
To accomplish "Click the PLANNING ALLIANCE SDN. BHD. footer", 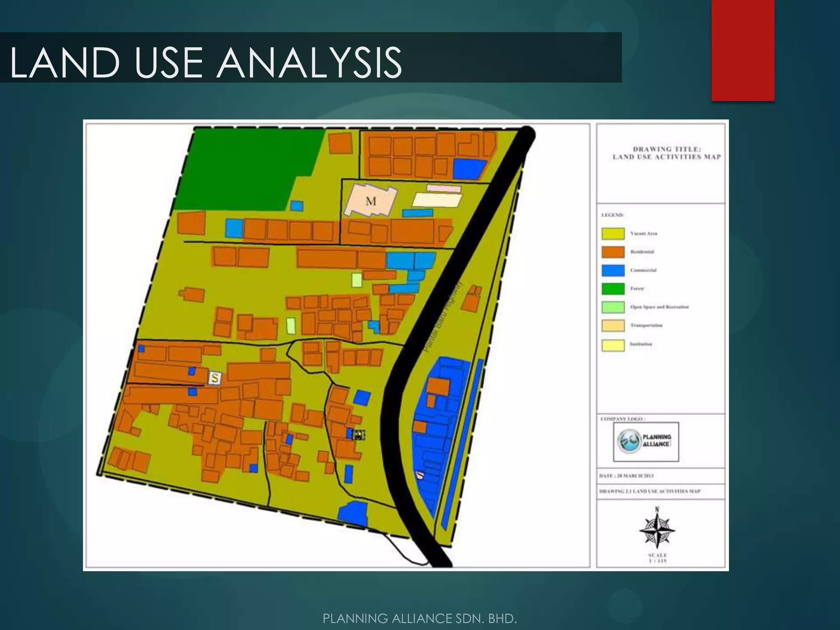I will pos(420,618).
